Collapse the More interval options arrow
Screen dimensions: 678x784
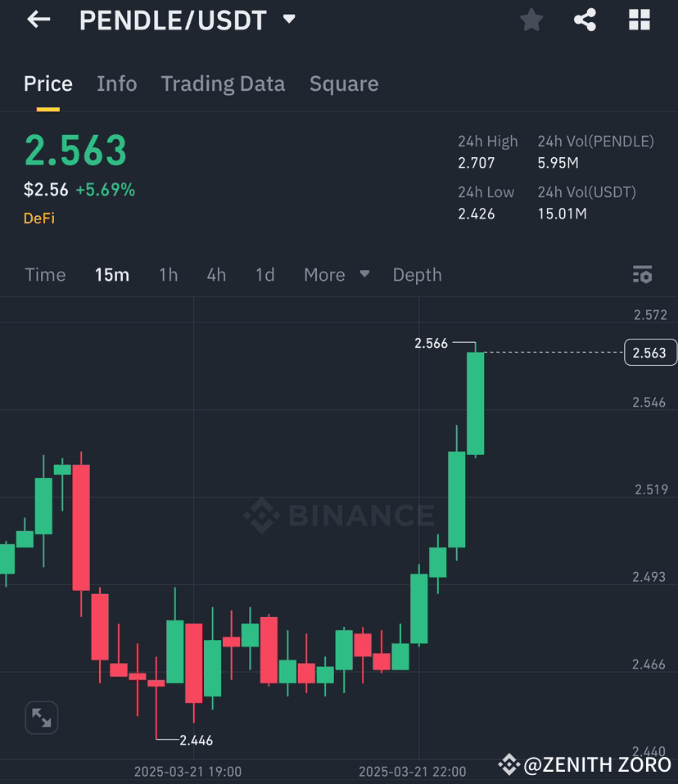pos(364,274)
